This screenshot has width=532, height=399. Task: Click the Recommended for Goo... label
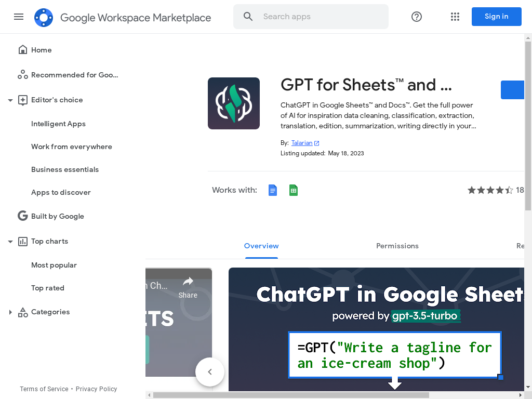tap(75, 75)
